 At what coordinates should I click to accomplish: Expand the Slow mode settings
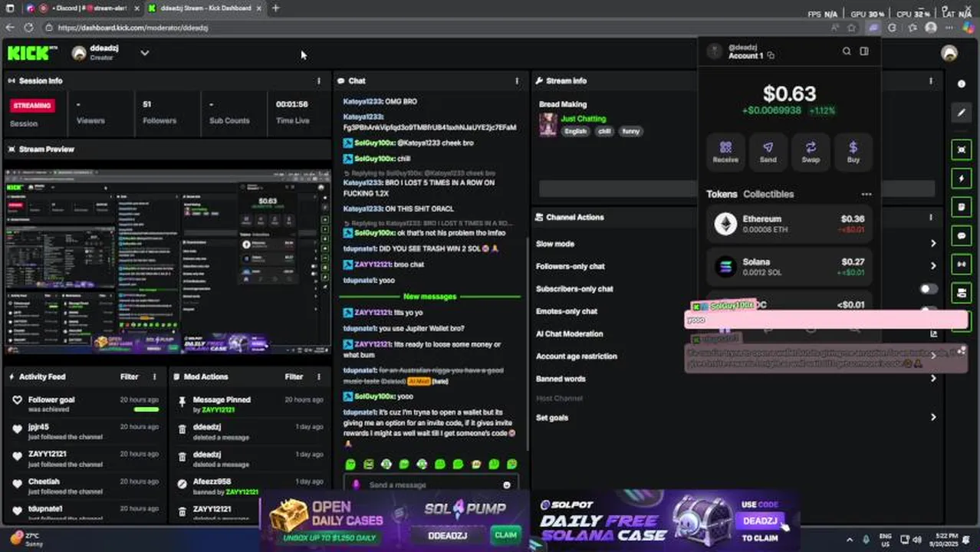pos(933,244)
